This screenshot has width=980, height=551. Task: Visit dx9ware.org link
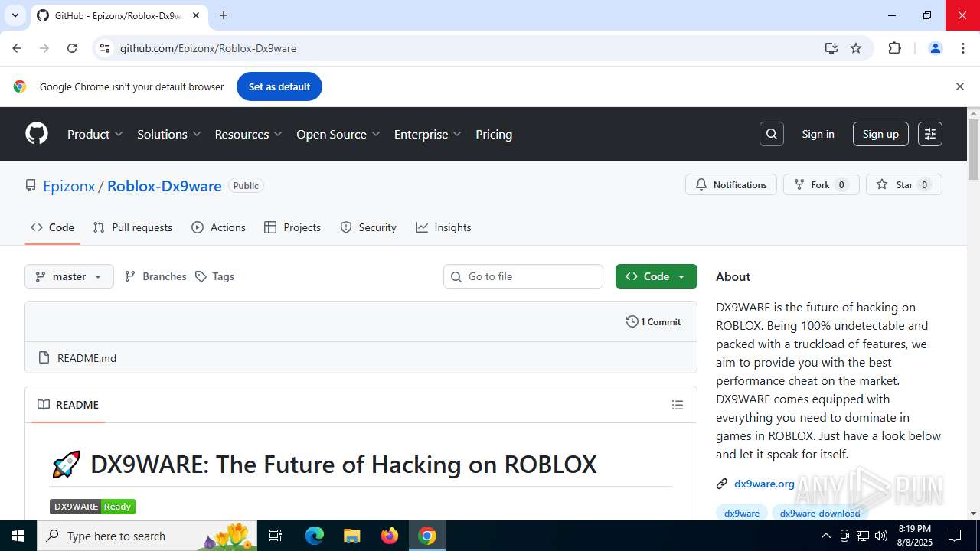tap(764, 484)
